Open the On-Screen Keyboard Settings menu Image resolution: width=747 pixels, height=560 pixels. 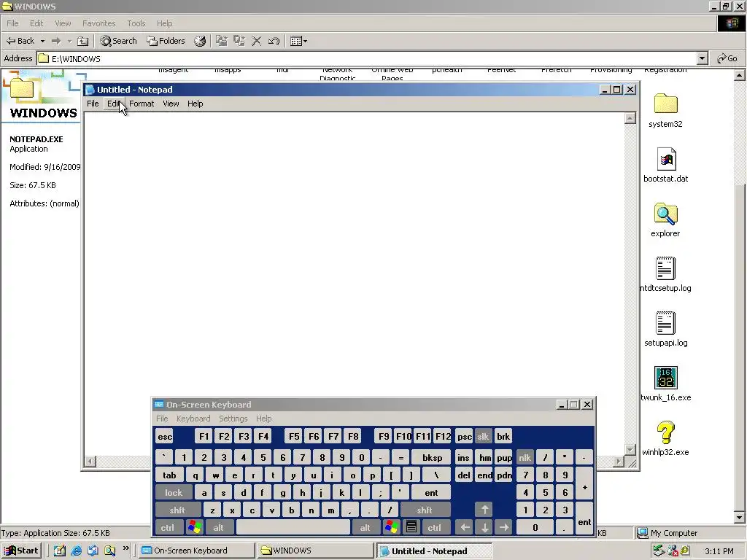pyautogui.click(x=233, y=419)
